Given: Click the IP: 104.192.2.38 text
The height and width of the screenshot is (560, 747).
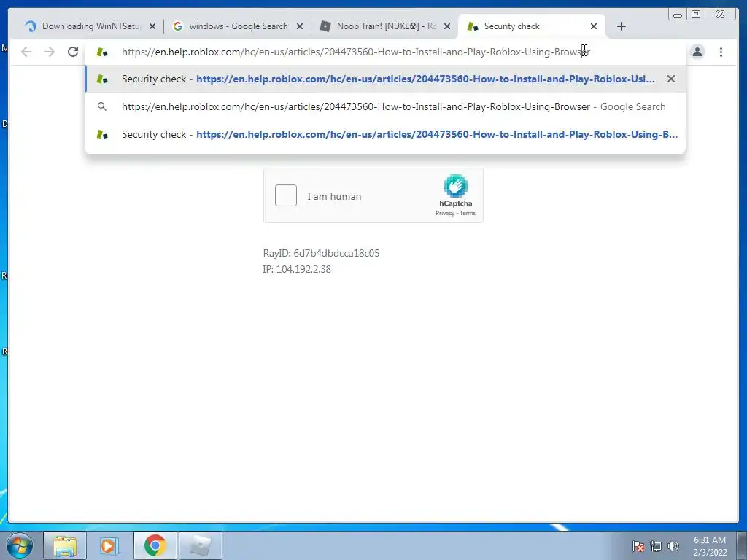Looking at the screenshot, I should point(297,270).
